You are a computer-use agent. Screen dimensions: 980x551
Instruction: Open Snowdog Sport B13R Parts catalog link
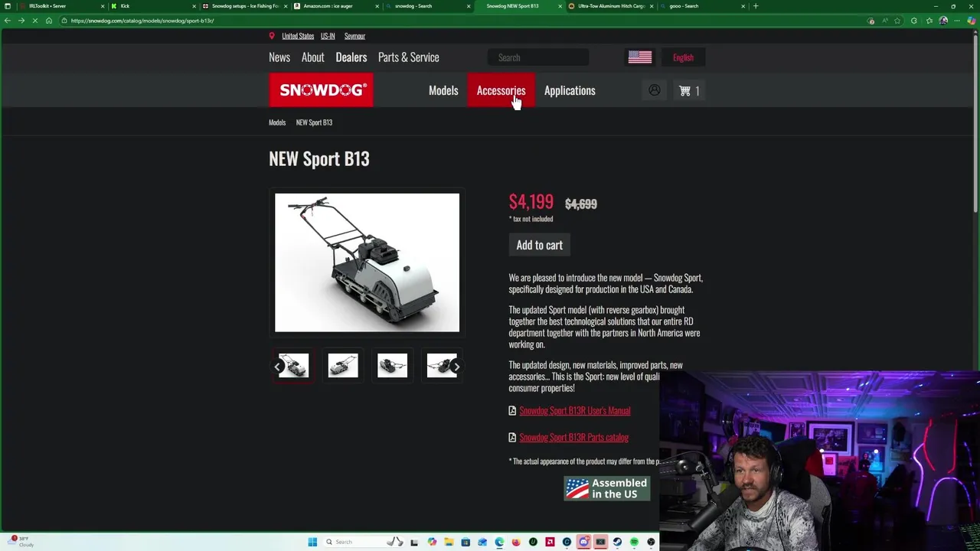click(x=574, y=438)
